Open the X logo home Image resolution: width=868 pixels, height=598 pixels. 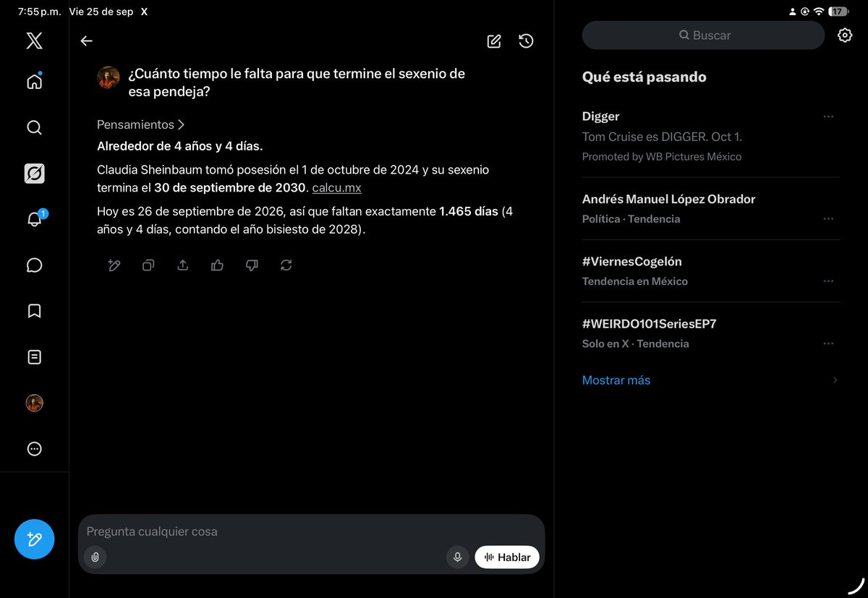point(34,41)
